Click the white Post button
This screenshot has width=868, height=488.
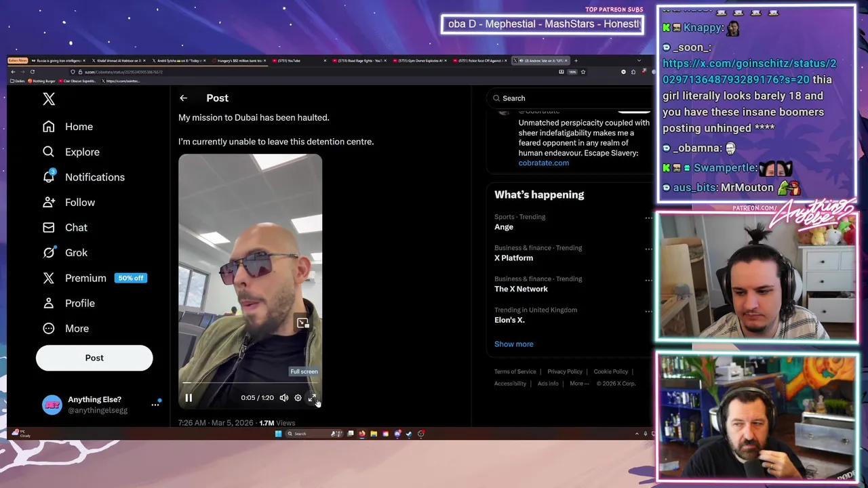point(94,358)
